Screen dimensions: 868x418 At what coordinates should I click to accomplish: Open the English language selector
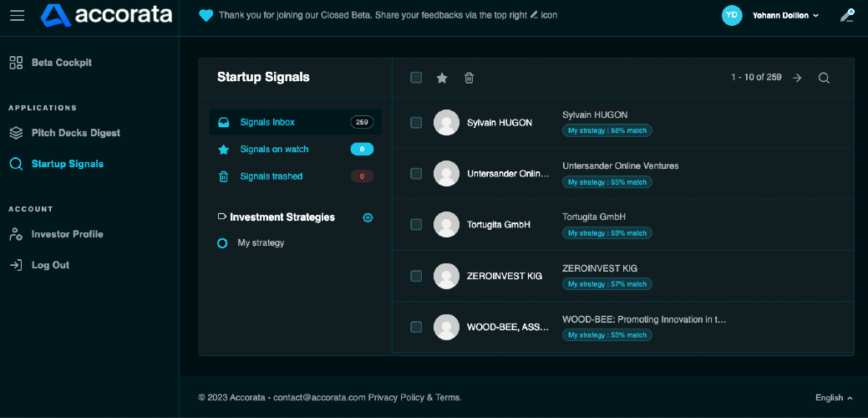[834, 397]
